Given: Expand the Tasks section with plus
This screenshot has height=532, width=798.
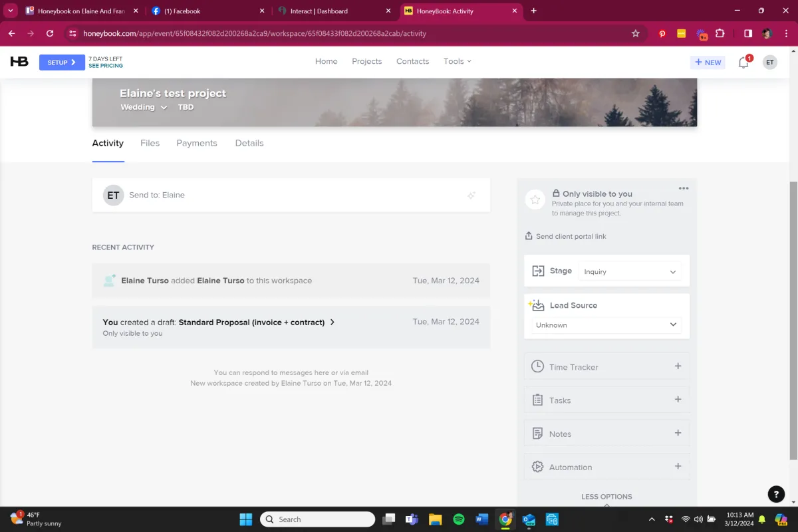Looking at the screenshot, I should 678,399.
